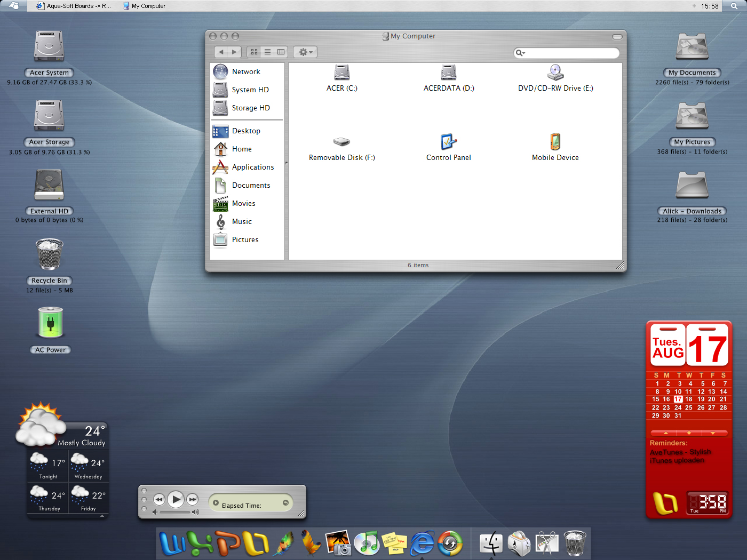Click the My Pictures desktop folder
The image size is (747, 560).
pos(692,116)
